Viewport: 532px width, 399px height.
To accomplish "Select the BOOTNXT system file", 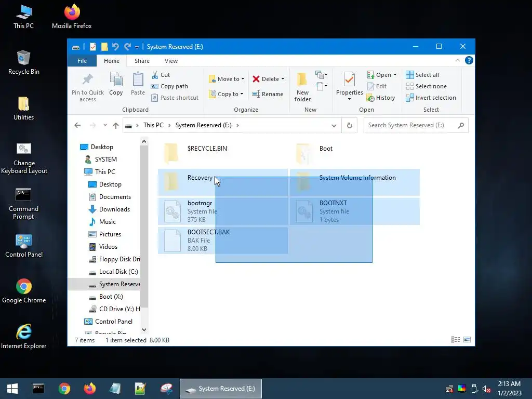I will click(354, 211).
